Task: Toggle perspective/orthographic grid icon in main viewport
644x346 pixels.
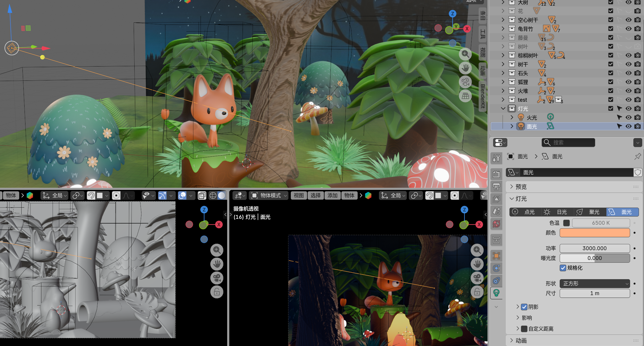Action: coord(465,96)
